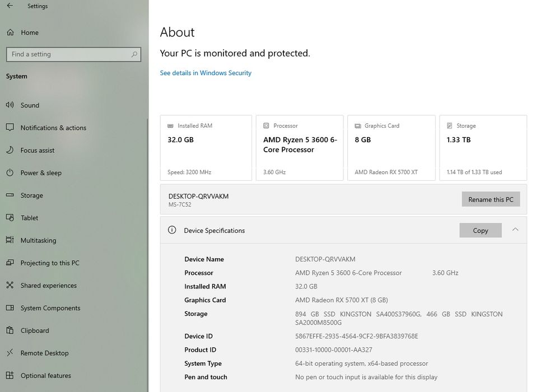Click the Storage info card
Screen dimensions: 545x392
click(483, 148)
